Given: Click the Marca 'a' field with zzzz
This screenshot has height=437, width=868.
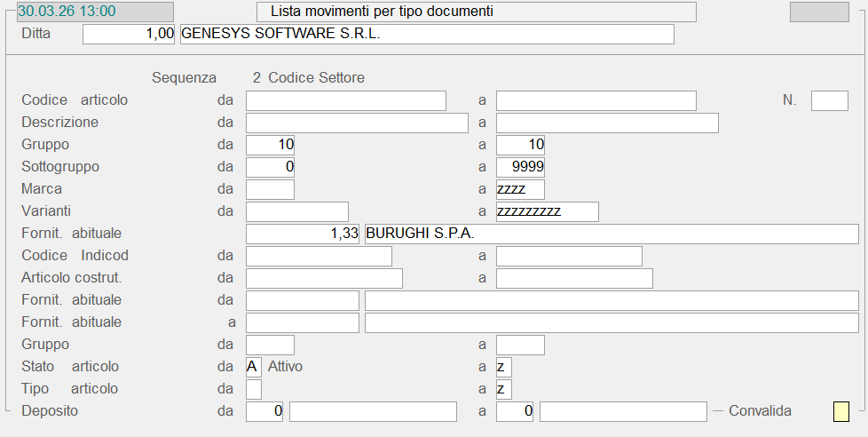Looking at the screenshot, I should (x=520, y=189).
